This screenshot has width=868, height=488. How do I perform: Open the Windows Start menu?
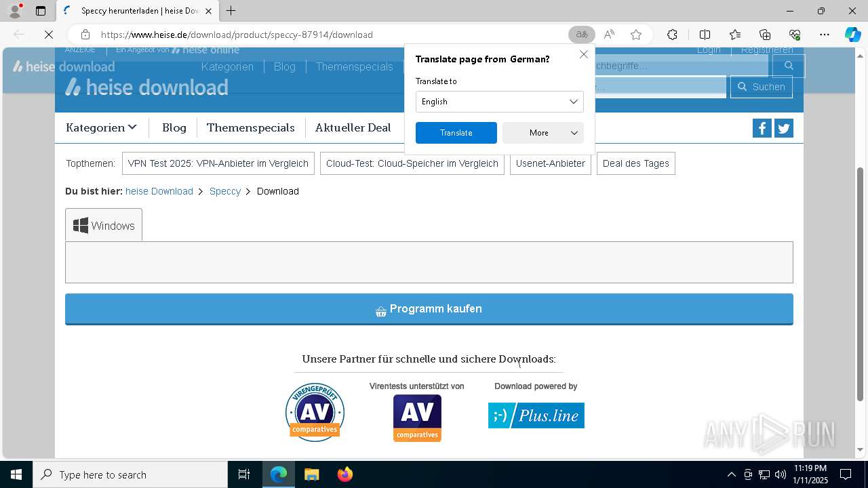16,474
